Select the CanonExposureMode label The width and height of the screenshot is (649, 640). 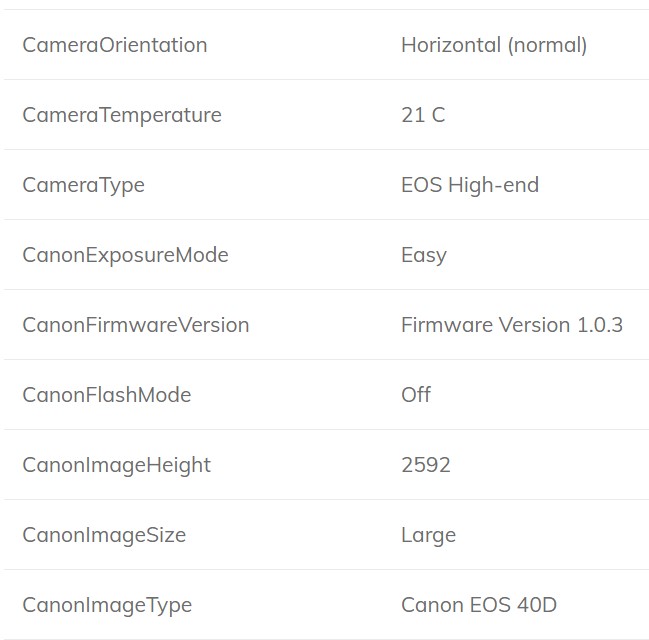(125, 255)
